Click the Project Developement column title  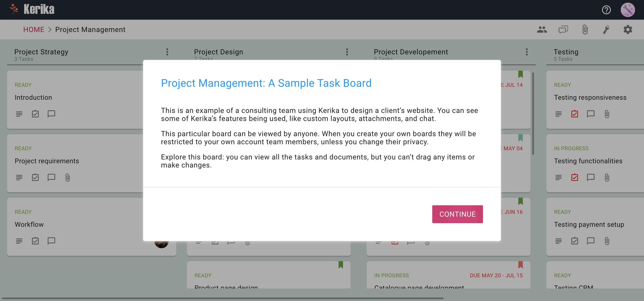point(411,52)
